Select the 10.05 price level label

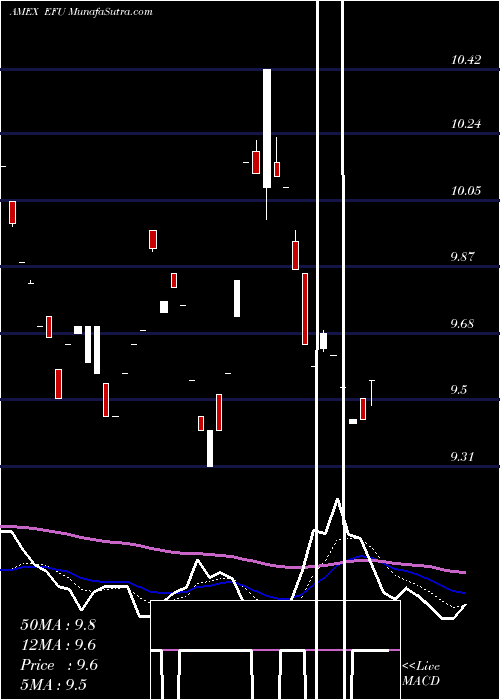pos(466,191)
